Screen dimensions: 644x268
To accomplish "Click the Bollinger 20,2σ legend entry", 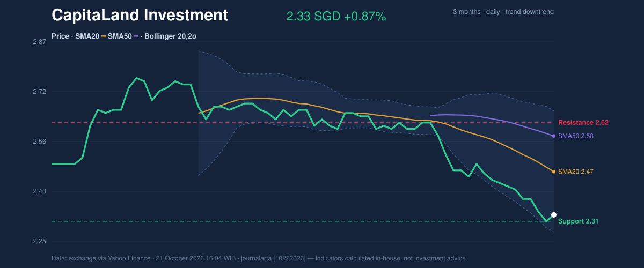I will tap(168, 36).
